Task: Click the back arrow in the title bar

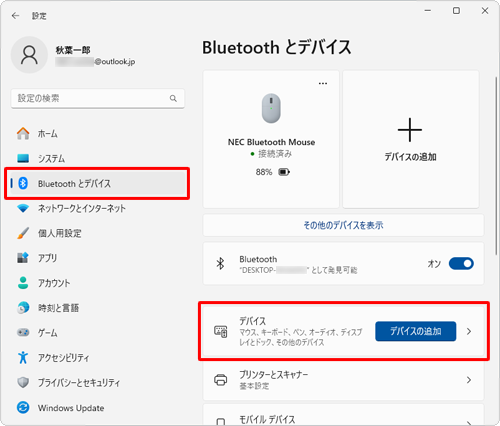Action: [x=15, y=16]
